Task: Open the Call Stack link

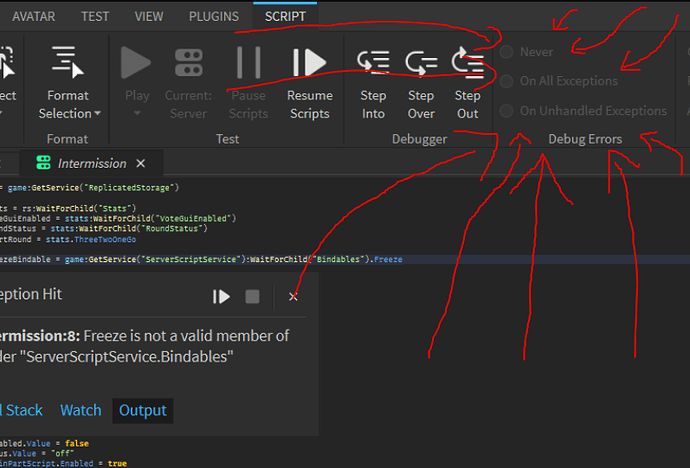Action: (x=21, y=410)
